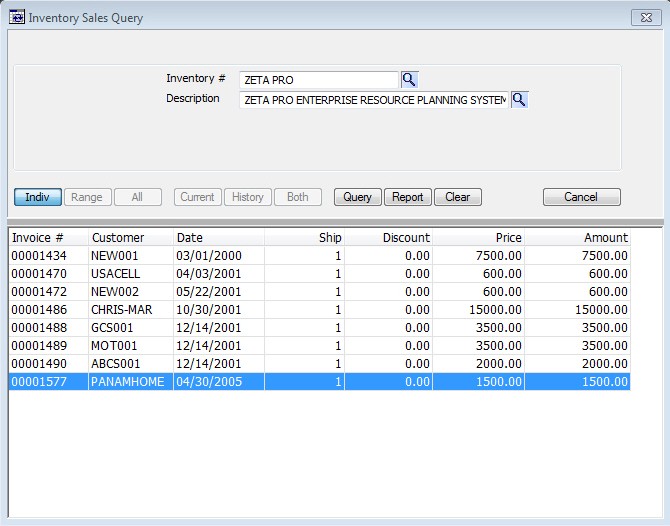Click amount 1500.00 in highlighted row
The width and height of the screenshot is (670, 526).
point(578,381)
